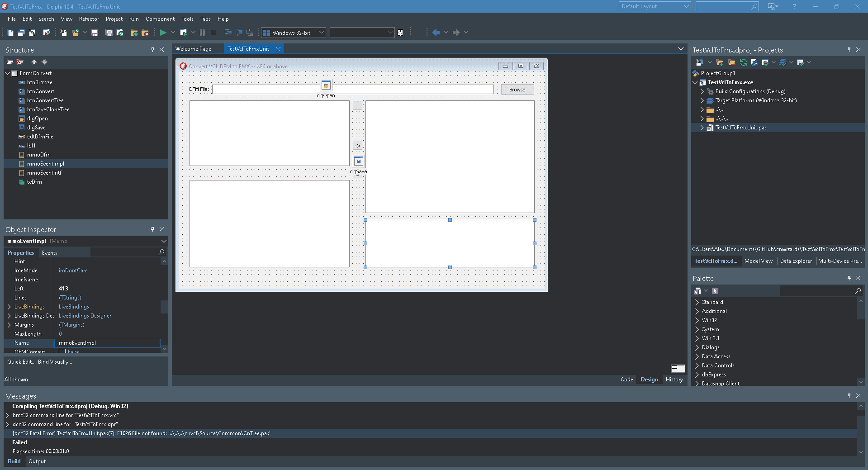Click the Bind Visually... link
Screen dimensions: 868x470
tap(55, 362)
